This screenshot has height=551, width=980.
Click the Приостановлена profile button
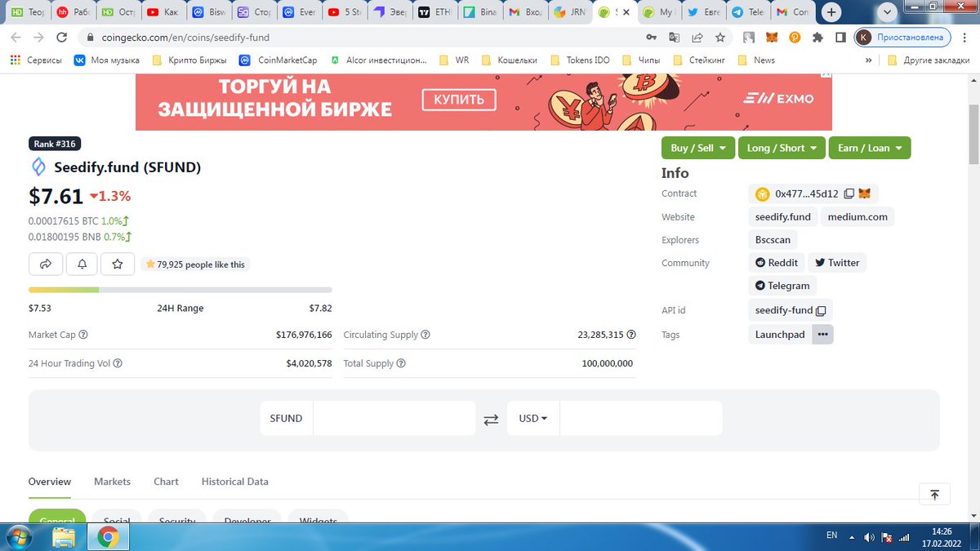coord(903,38)
